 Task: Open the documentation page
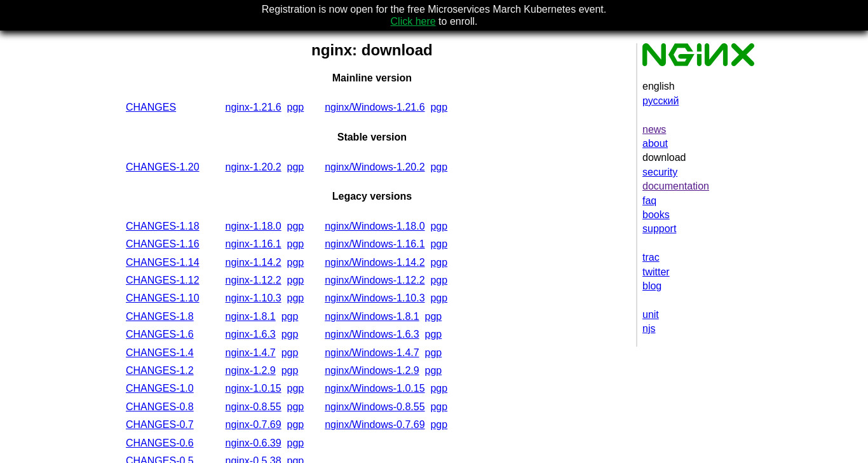point(675,186)
